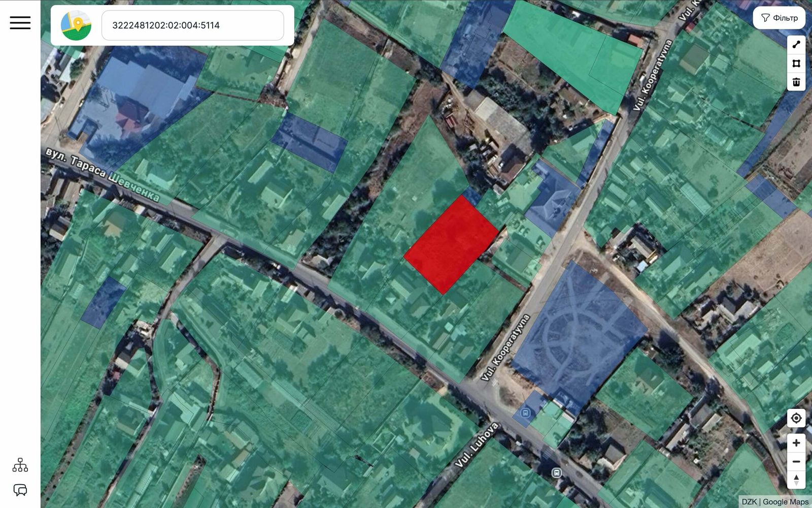
Task: Center map on my current location
Action: [x=796, y=418]
